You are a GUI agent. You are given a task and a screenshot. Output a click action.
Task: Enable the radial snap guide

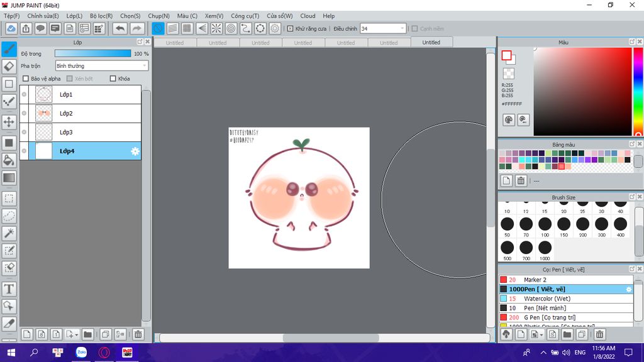[216, 28]
